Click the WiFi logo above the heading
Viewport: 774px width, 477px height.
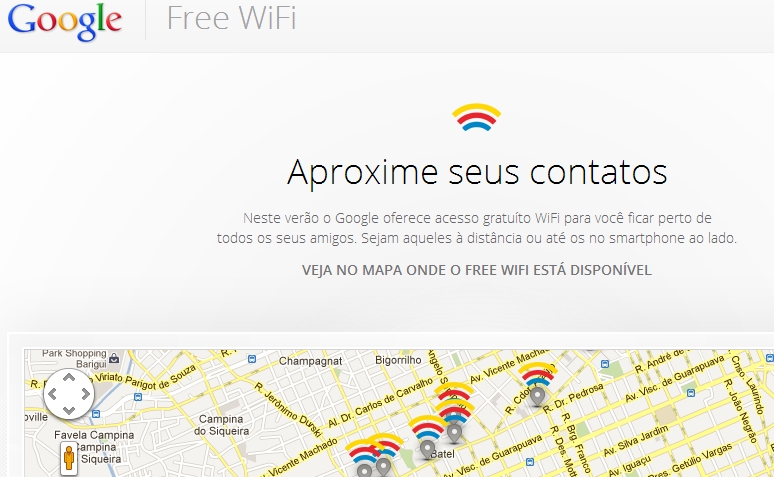click(x=476, y=117)
